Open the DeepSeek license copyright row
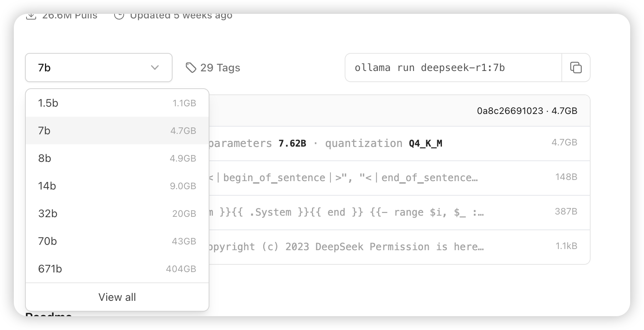Viewport: 644px width, 330px height. (x=399, y=247)
